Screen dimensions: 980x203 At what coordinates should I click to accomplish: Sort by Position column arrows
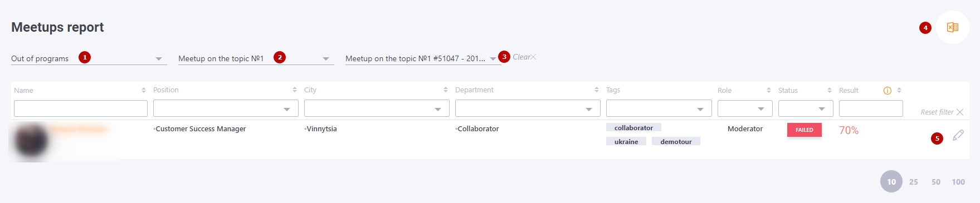click(295, 90)
